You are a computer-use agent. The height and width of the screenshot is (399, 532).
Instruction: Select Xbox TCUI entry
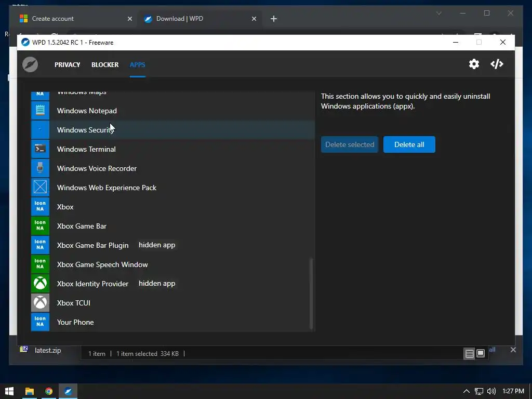pyautogui.click(x=173, y=303)
